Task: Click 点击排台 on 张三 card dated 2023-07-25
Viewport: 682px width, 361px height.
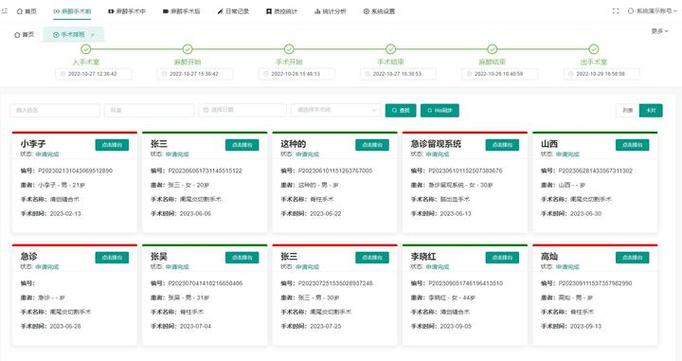Action: point(372,257)
